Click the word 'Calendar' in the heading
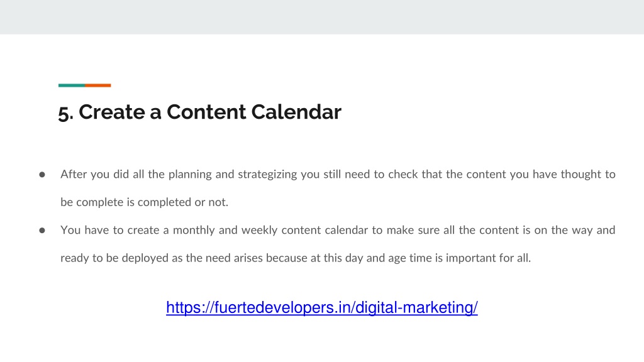The height and width of the screenshot is (362, 644). tap(296, 112)
